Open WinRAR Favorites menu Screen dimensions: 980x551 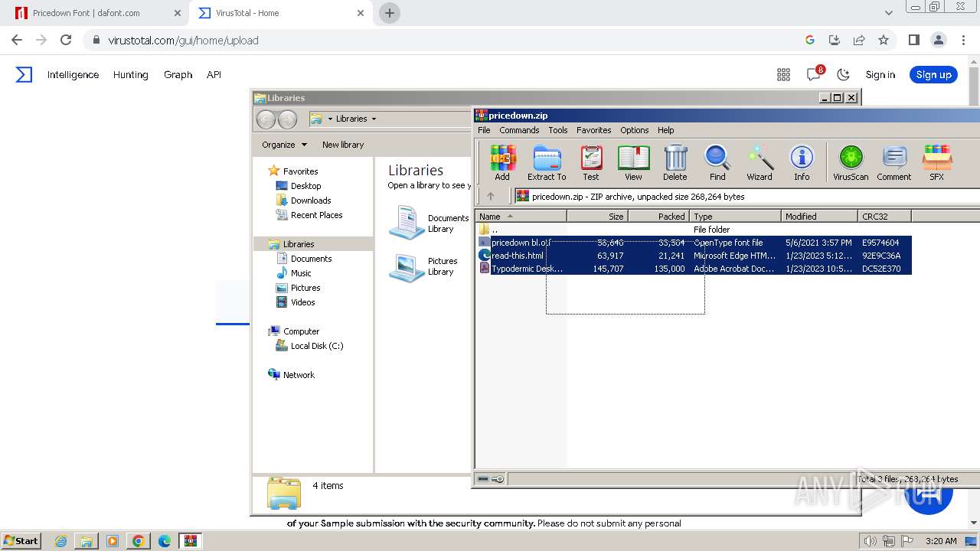(593, 130)
